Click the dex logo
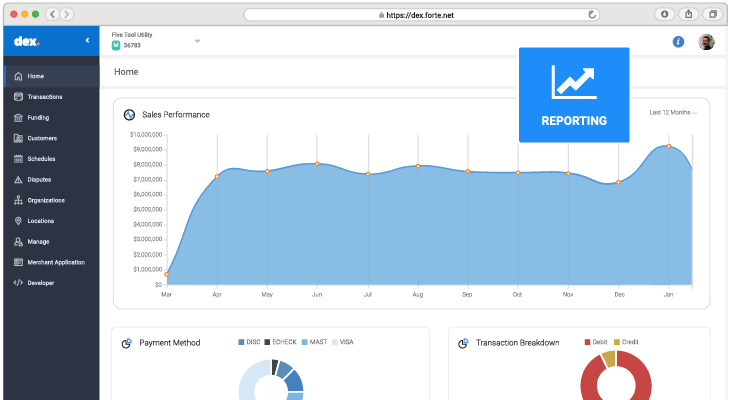This screenshot has height=400, width=731. pos(27,41)
